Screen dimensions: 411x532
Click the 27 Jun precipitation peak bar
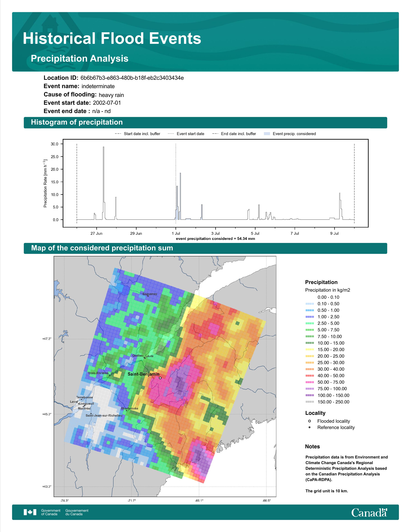(x=103, y=183)
